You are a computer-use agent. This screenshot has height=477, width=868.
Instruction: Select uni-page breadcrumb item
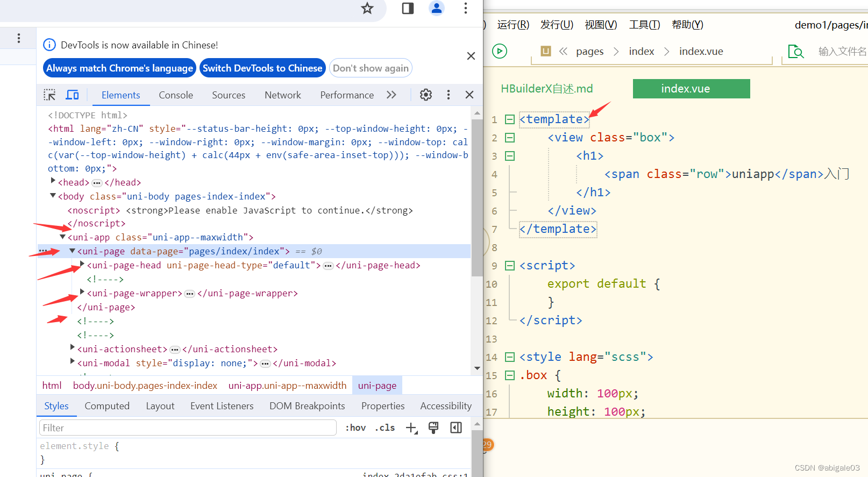pos(377,386)
